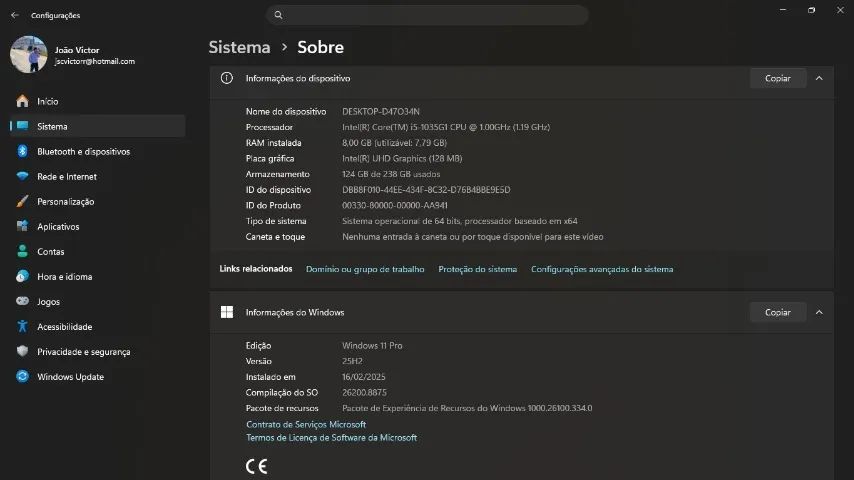Open Hora e idioma settings

click(x=97, y=277)
